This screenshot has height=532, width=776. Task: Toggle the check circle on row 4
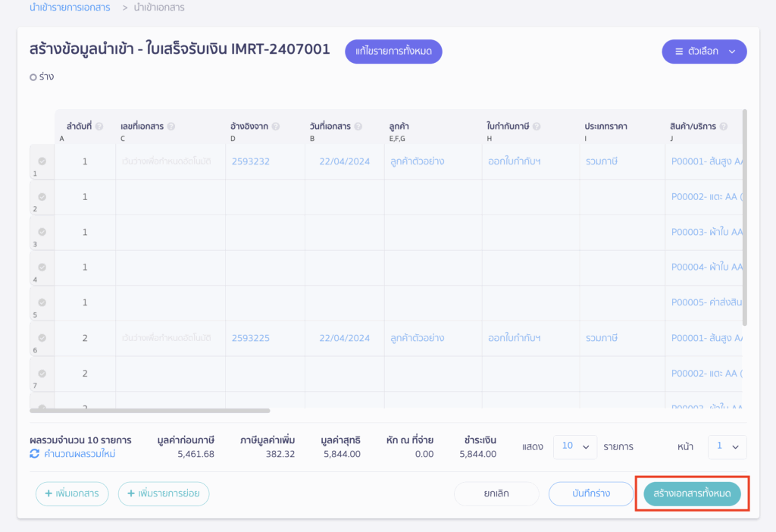tap(42, 267)
